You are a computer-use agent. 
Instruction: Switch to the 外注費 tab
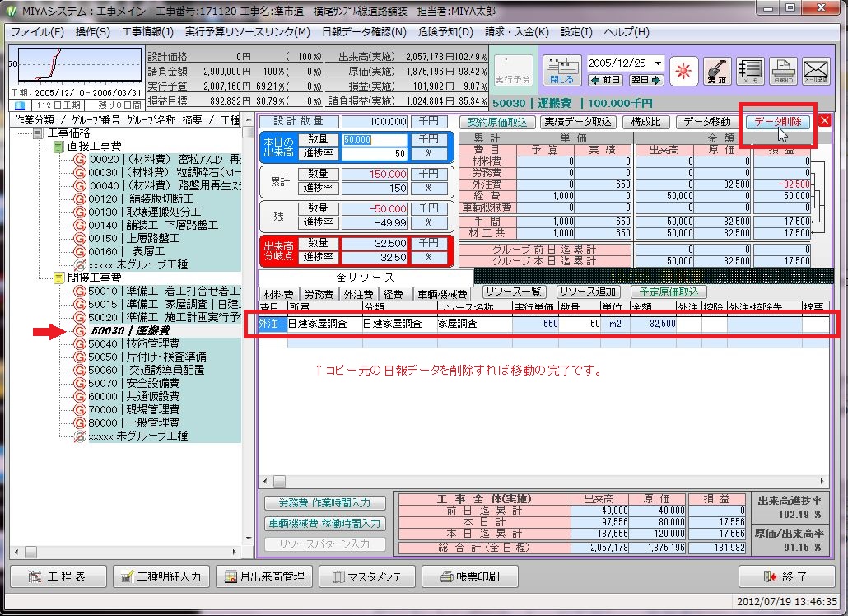(x=359, y=294)
